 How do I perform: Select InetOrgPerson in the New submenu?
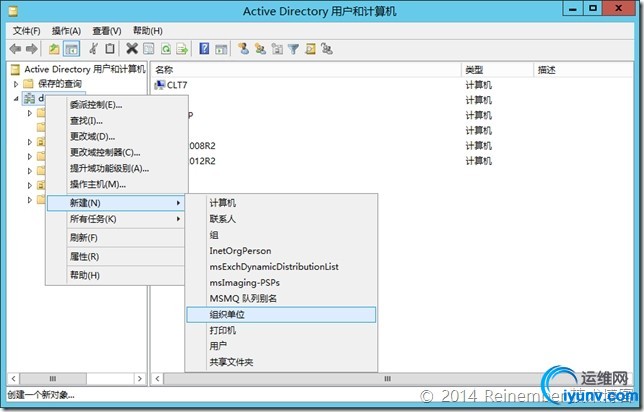[281, 251]
